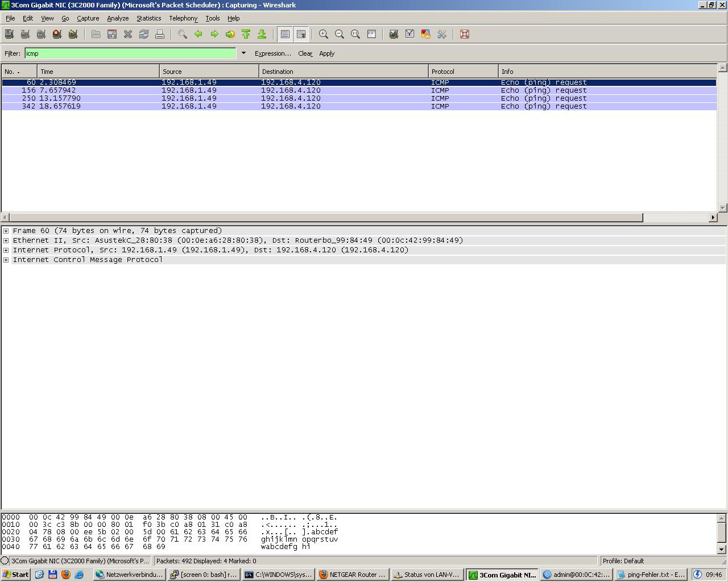This screenshot has width=728, height=582.
Task: Toggle packet list colorization
Action: click(285, 34)
